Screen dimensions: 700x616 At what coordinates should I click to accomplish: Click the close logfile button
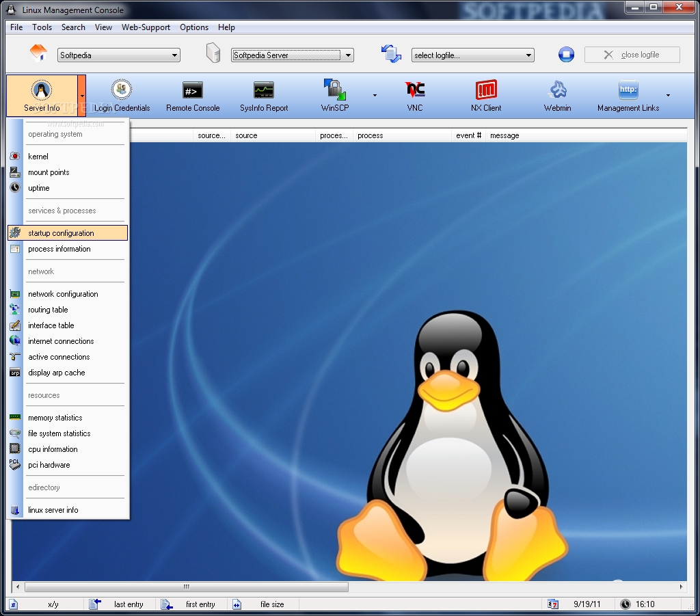pyautogui.click(x=632, y=55)
